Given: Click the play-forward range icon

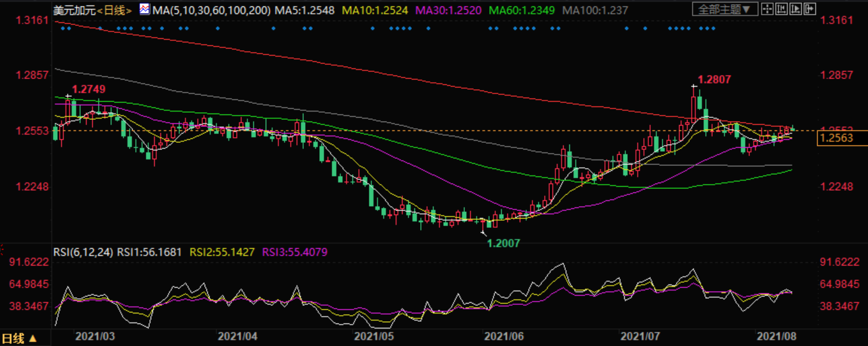Looking at the screenshot, I should click(x=795, y=9).
